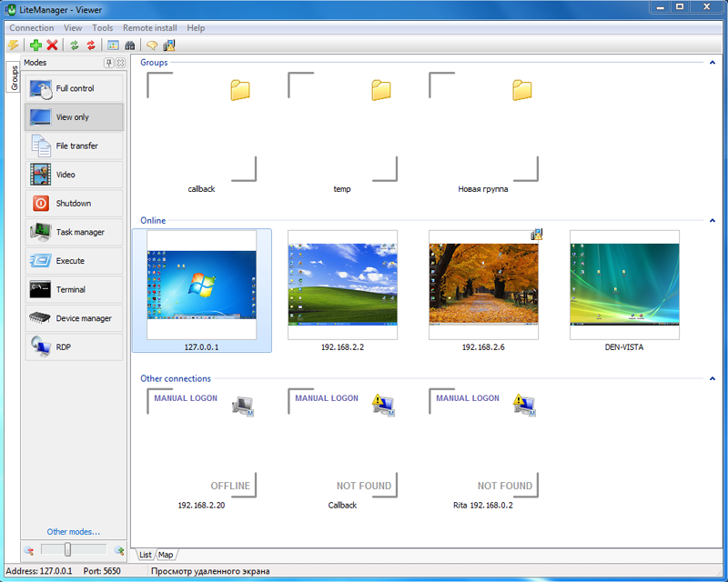Click the chat message toolbar icon
This screenshot has width=728, height=582.
(151, 45)
